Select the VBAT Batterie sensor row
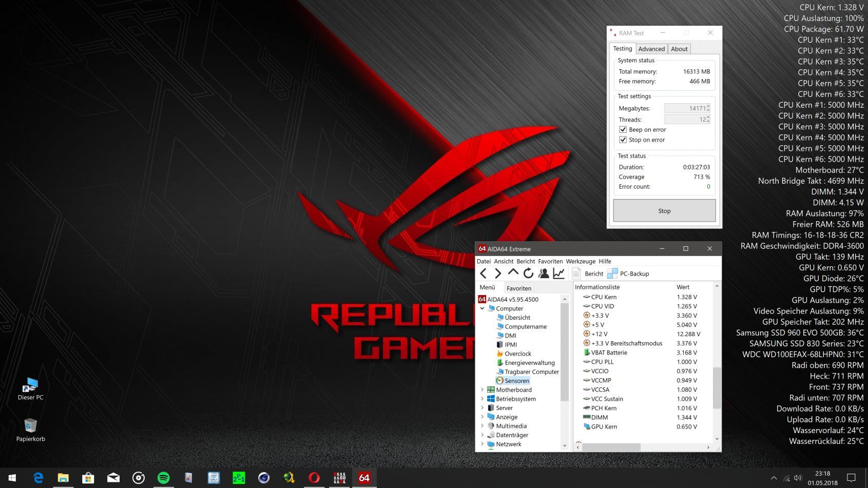 click(x=644, y=353)
